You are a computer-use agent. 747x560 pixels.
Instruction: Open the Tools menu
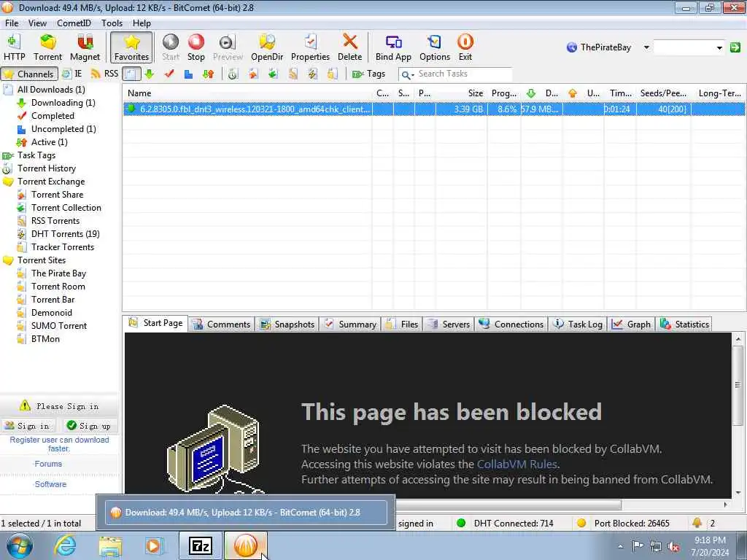point(112,23)
